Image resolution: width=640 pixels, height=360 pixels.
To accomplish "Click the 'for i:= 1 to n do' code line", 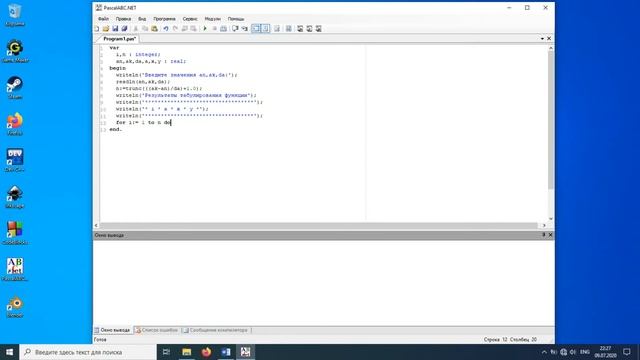I will point(144,122).
